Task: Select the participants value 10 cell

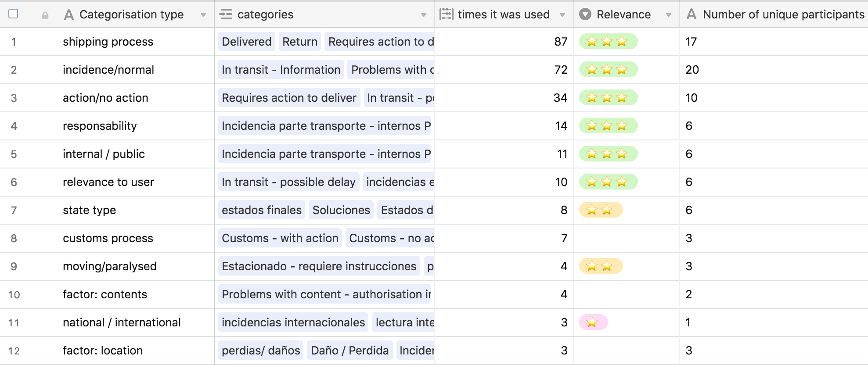Action: [x=774, y=98]
